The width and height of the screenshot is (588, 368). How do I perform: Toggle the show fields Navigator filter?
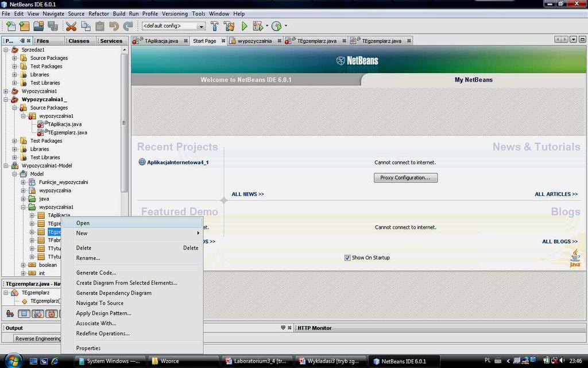(24, 313)
